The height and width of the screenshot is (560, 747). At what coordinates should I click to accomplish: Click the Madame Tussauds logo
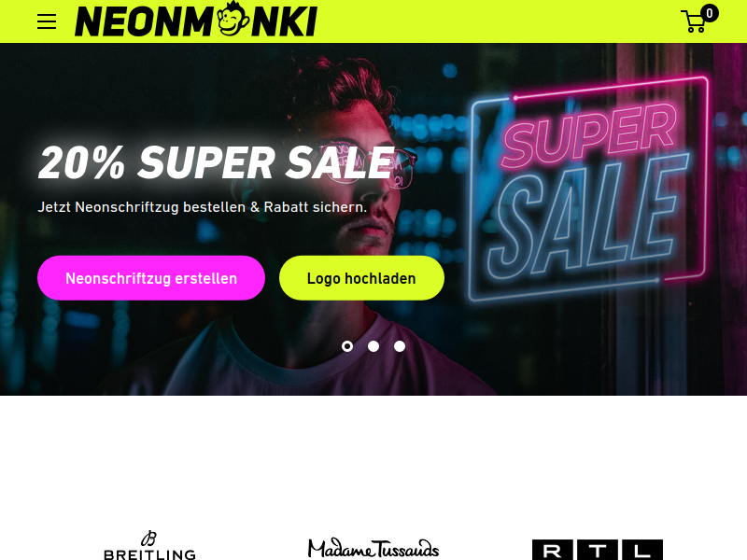(373, 548)
